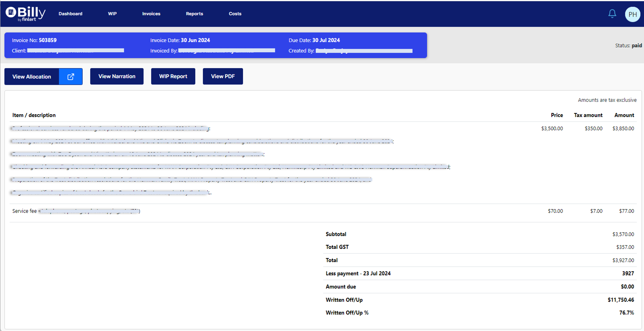The height and width of the screenshot is (331, 644).
Task: Generate the WIP Report
Action: pyautogui.click(x=173, y=76)
